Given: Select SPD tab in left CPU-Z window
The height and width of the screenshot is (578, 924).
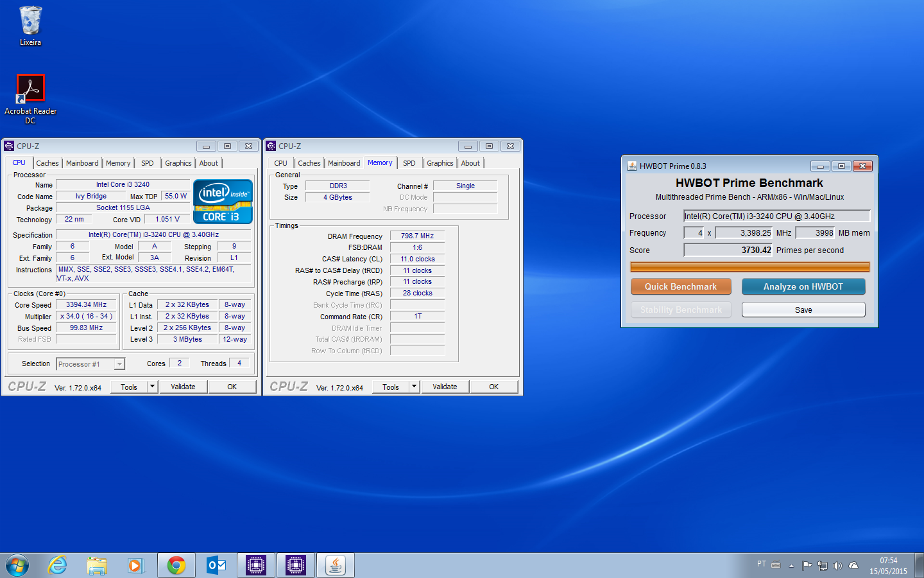Looking at the screenshot, I should tap(148, 163).
